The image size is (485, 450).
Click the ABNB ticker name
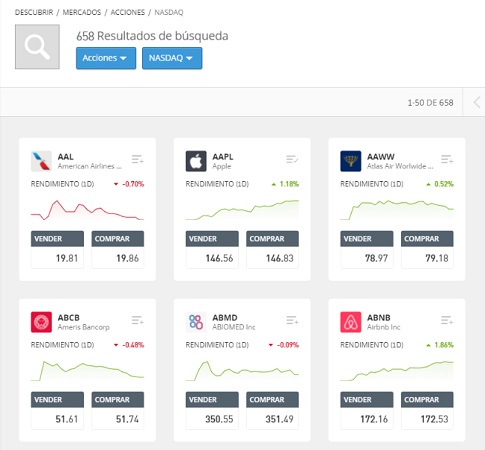tap(378, 318)
